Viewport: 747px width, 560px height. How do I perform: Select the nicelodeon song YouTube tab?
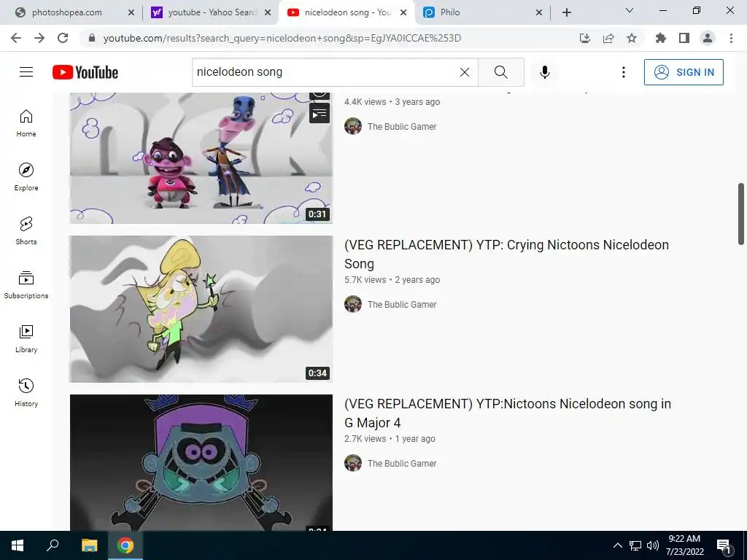pos(347,12)
